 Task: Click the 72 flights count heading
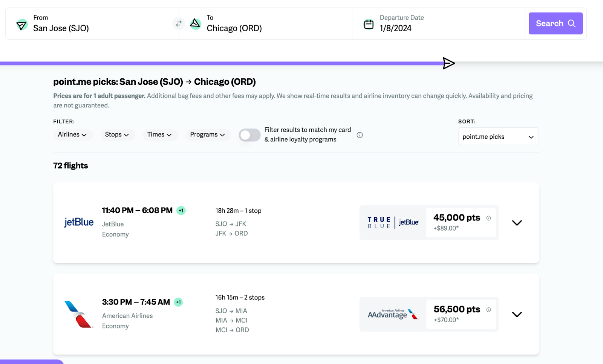pyautogui.click(x=70, y=165)
